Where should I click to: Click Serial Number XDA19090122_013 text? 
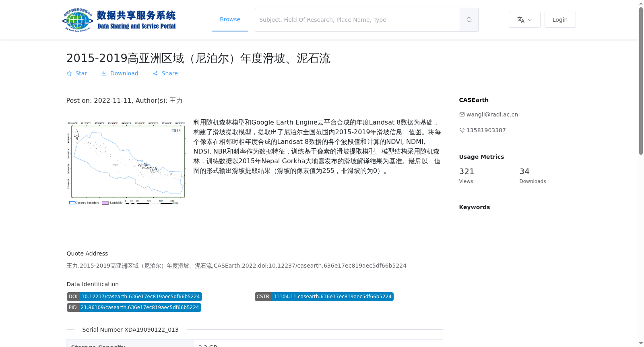130,330
